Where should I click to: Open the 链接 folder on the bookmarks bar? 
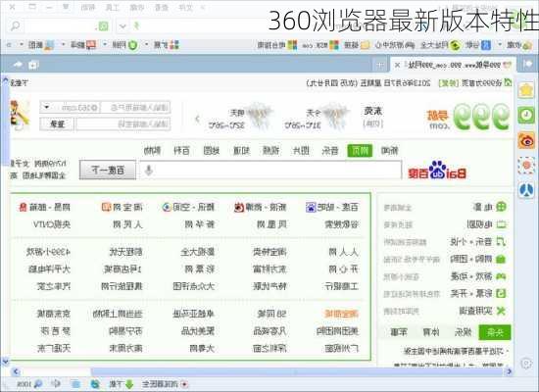357,45
